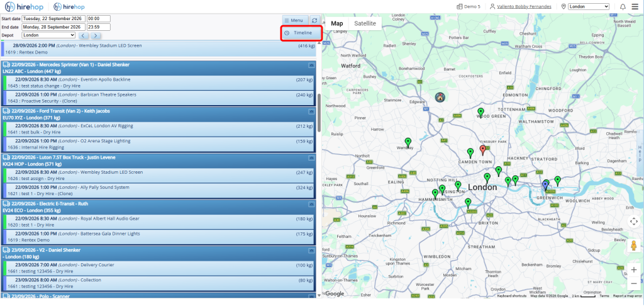The height and width of the screenshot is (306, 644).
Task: Advance the date range with the right arrow
Action: point(96,35)
